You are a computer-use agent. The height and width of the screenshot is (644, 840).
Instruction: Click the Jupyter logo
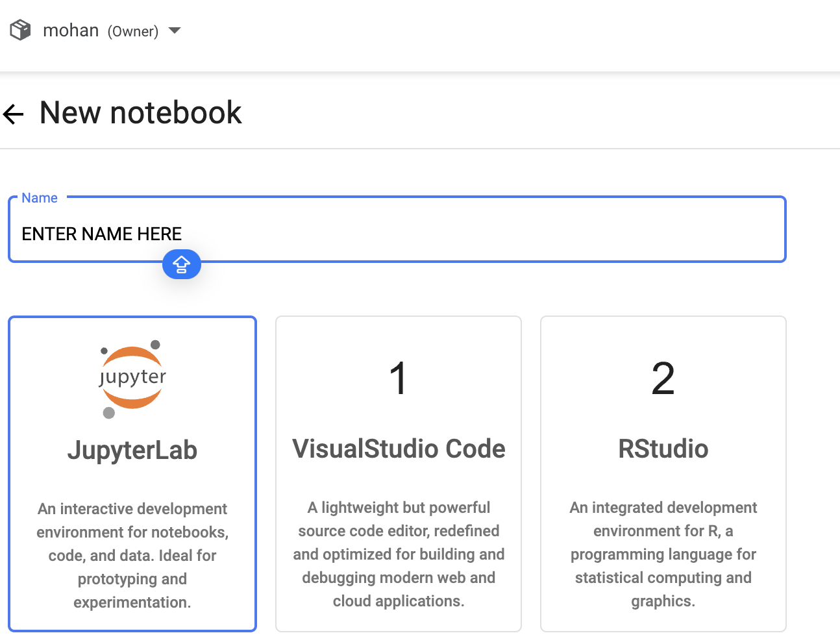click(x=132, y=378)
